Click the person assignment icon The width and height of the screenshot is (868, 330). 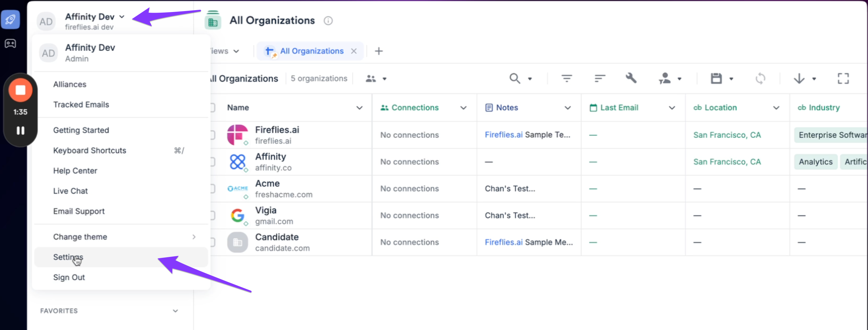[665, 78]
